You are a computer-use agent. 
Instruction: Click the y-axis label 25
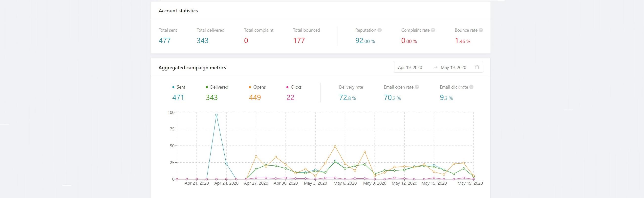[172, 163]
